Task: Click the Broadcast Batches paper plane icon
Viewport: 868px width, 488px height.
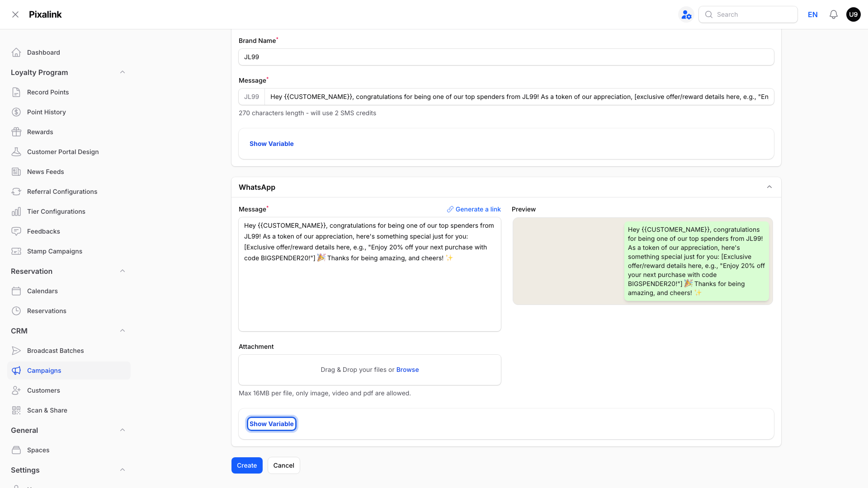Action: 16,351
